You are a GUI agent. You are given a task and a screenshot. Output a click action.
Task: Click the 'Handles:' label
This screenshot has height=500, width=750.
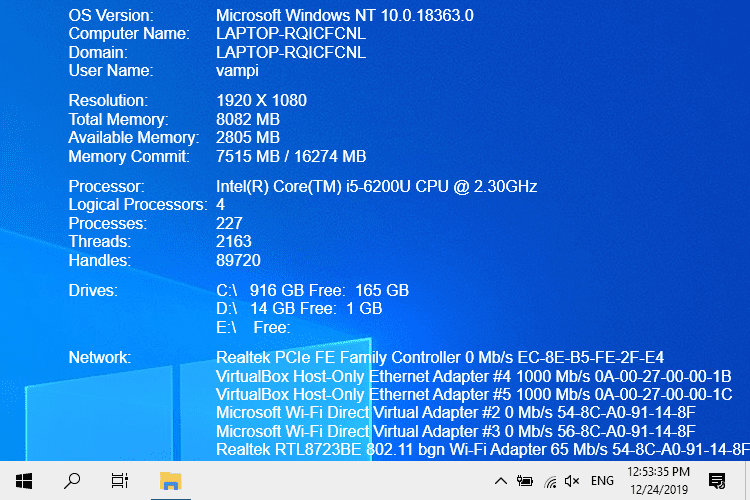point(99,260)
